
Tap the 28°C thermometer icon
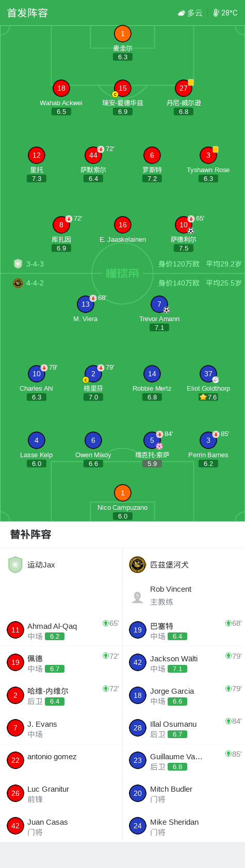[216, 13]
